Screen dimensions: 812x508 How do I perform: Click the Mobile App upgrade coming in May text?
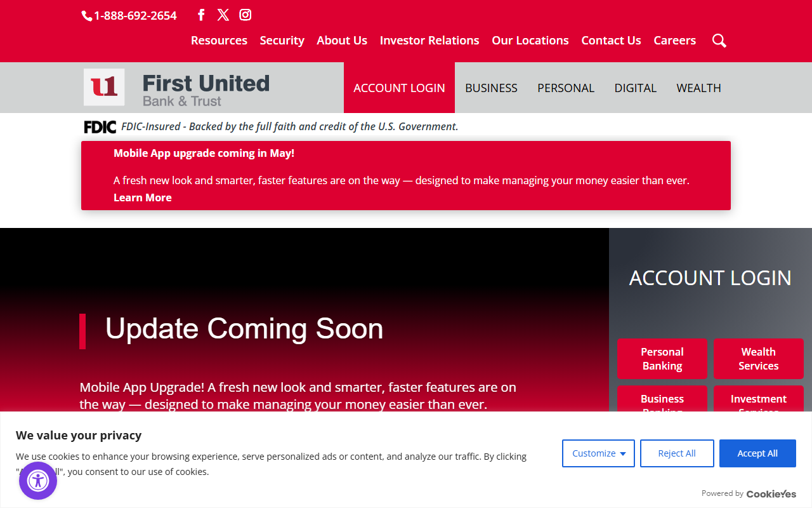click(x=204, y=153)
